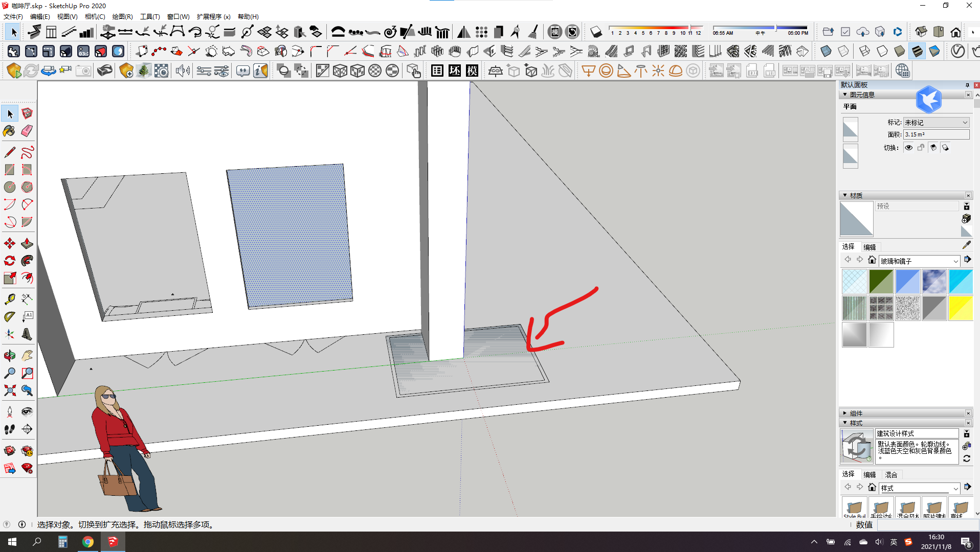The height and width of the screenshot is (552, 980).
Task: Choose the cyan glass material swatch
Action: click(961, 282)
